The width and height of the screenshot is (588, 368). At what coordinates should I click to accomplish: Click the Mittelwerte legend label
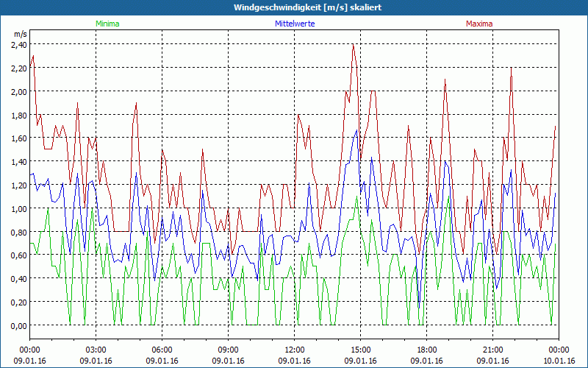(x=295, y=24)
